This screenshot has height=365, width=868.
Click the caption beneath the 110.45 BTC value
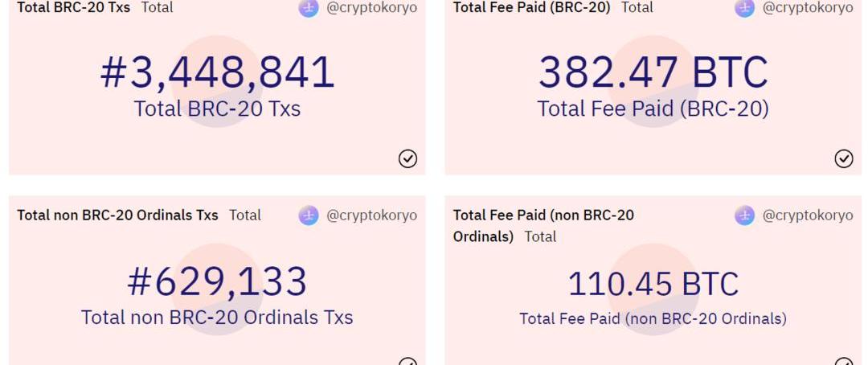[653, 319]
